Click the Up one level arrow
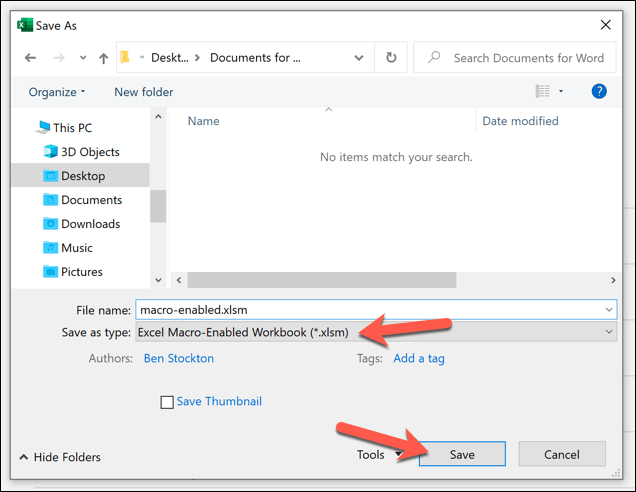Screen dimensions: 636x492 [x=103, y=58]
